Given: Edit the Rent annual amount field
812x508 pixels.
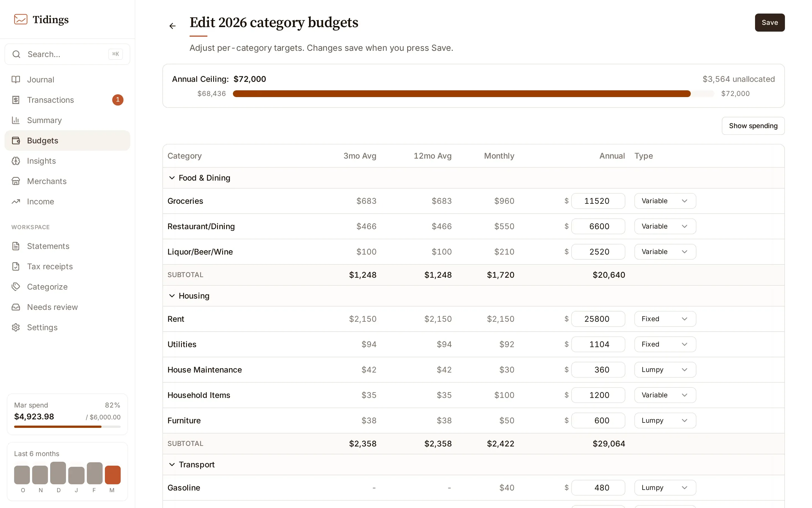Looking at the screenshot, I should [598, 319].
